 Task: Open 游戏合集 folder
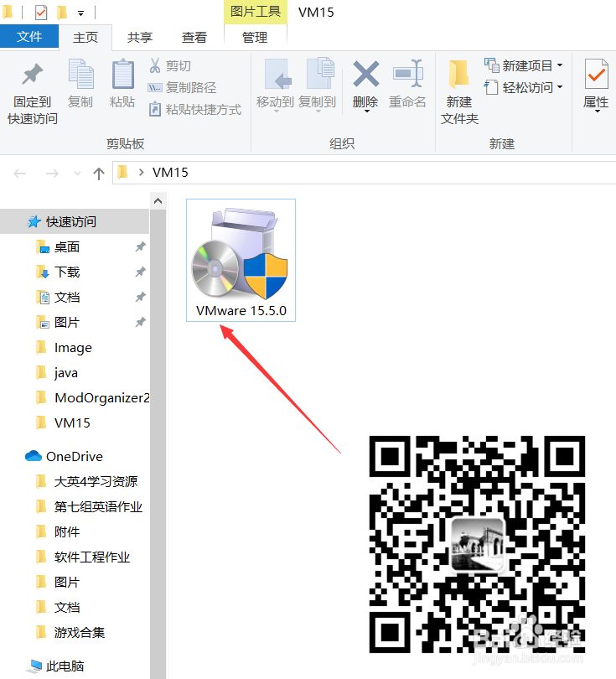pyautogui.click(x=80, y=632)
